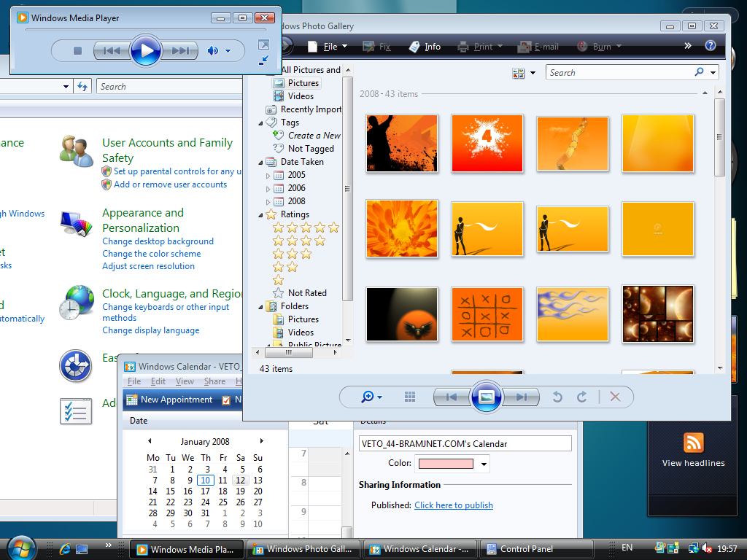Click View headlines in the feed gadget
The image size is (747, 560).
(693, 463)
